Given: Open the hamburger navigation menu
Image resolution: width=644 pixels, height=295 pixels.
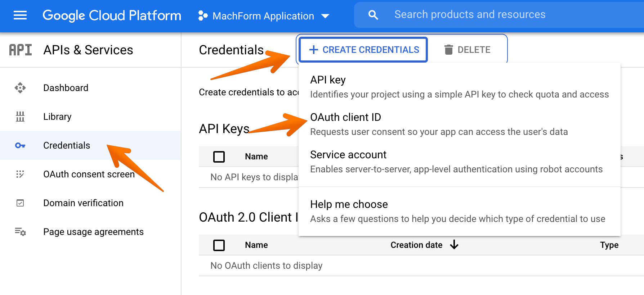Looking at the screenshot, I should coord(20,15).
